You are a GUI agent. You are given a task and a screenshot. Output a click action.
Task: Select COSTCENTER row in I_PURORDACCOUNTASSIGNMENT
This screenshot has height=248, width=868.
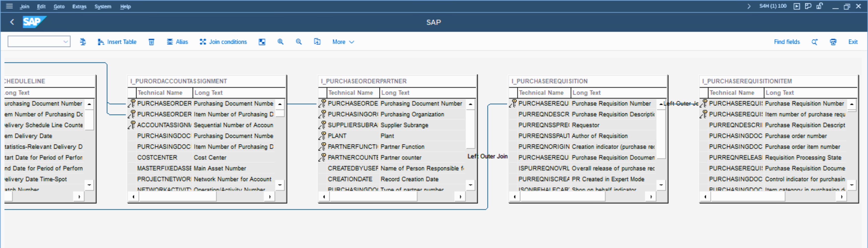click(157, 157)
